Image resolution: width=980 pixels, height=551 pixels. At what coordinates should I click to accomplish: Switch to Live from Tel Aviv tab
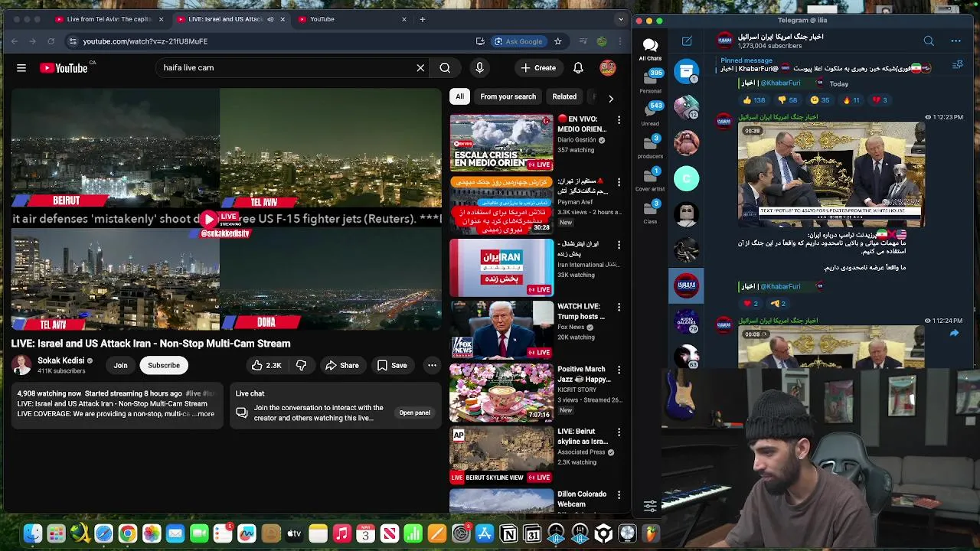click(x=109, y=19)
